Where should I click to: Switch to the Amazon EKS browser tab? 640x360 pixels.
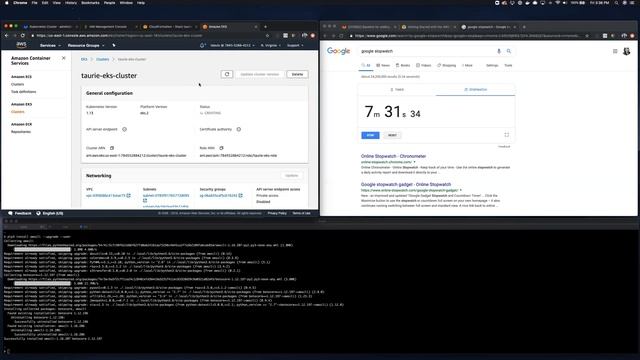coord(229,27)
